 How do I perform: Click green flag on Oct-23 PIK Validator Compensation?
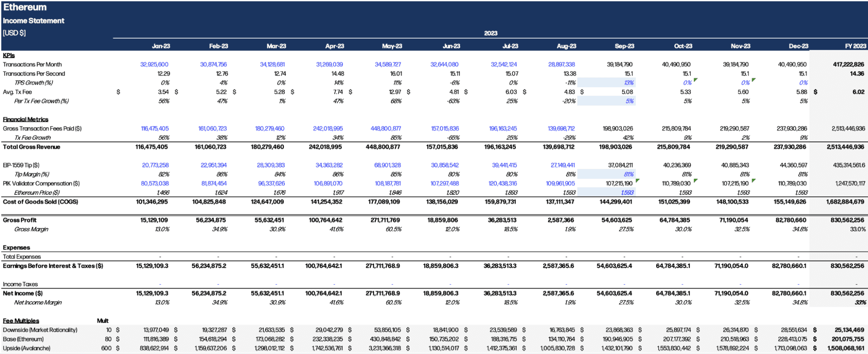click(696, 180)
